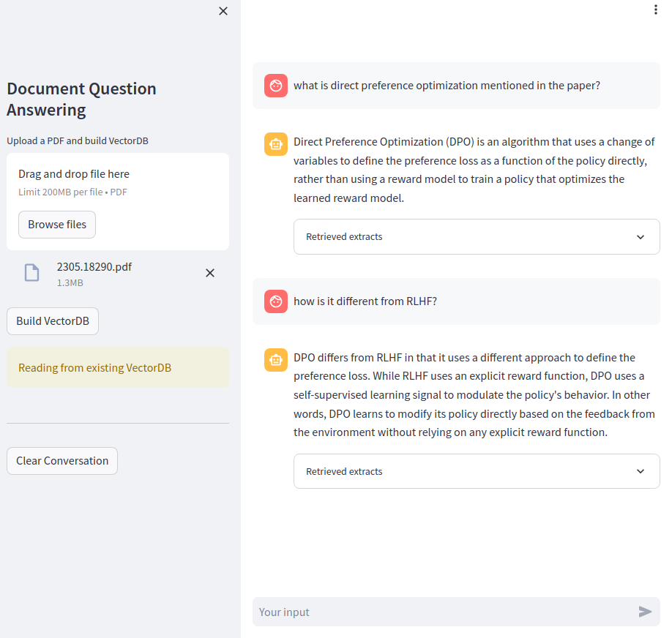Focus the Your input chat field
Screen dimensions: 672x638
tap(443, 612)
